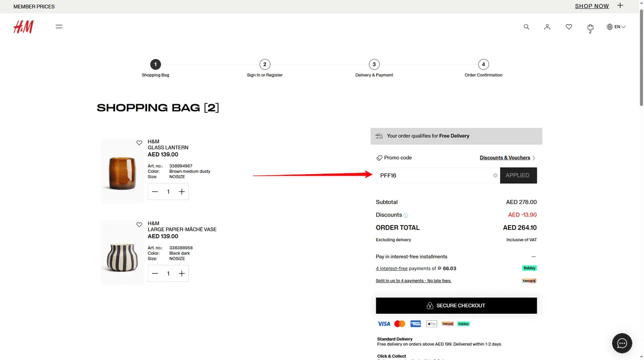This screenshot has height=360, width=644.
Task: Click the tamara badge in installments
Action: tap(529, 281)
